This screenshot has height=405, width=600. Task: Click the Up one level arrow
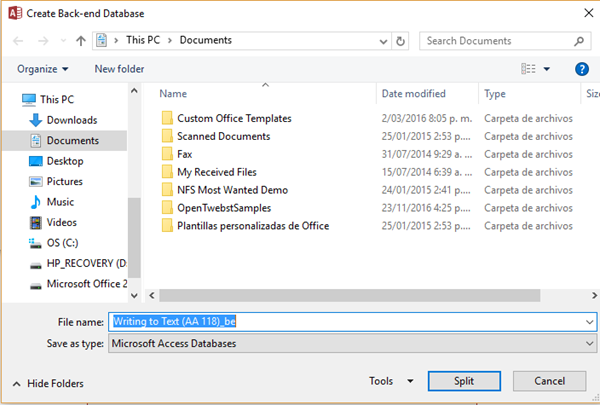(80, 41)
